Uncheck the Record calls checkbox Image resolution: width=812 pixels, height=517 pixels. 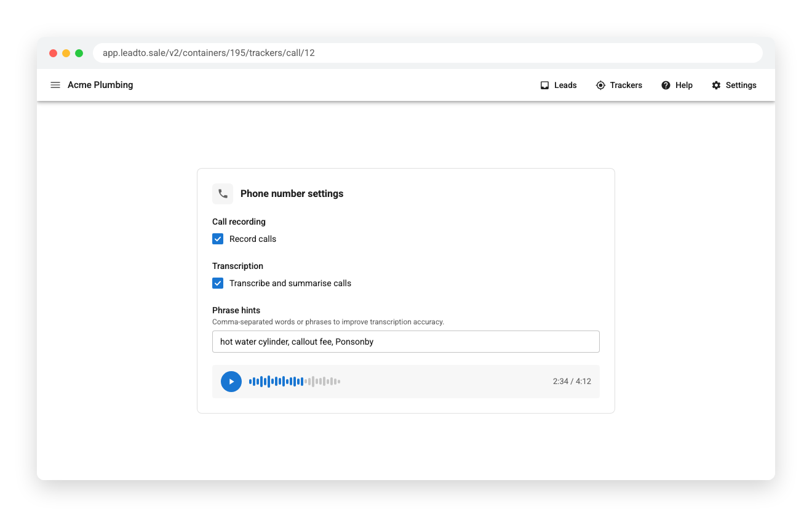218,239
